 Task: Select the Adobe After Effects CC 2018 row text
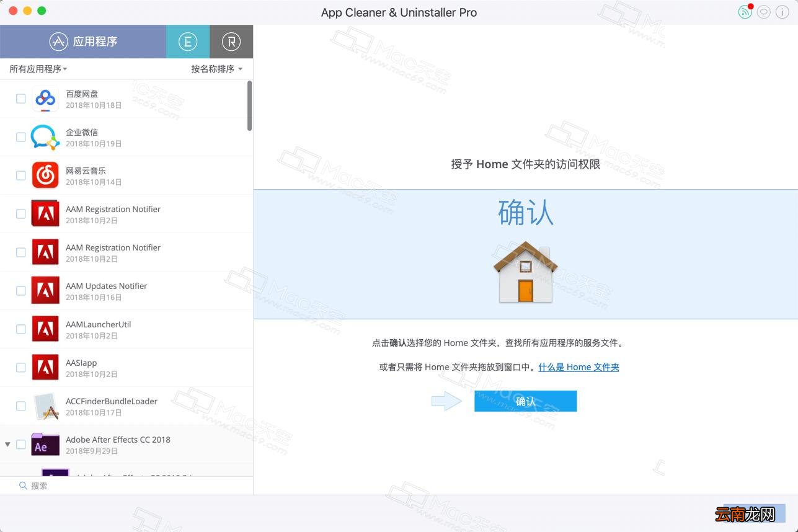pyautogui.click(x=118, y=440)
